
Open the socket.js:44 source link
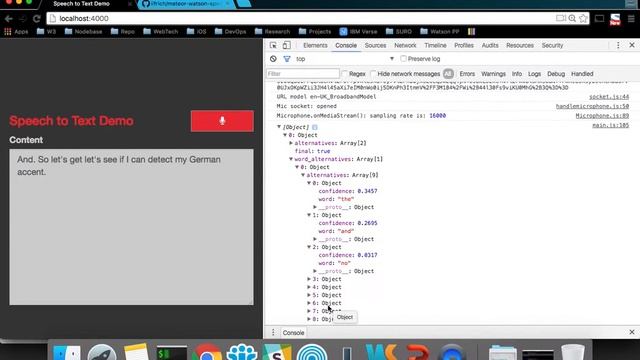(x=609, y=97)
